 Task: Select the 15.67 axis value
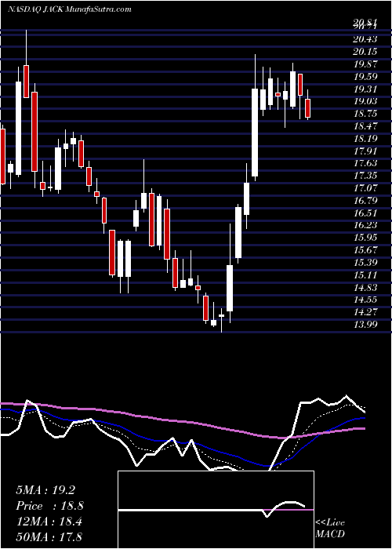pos(365,250)
